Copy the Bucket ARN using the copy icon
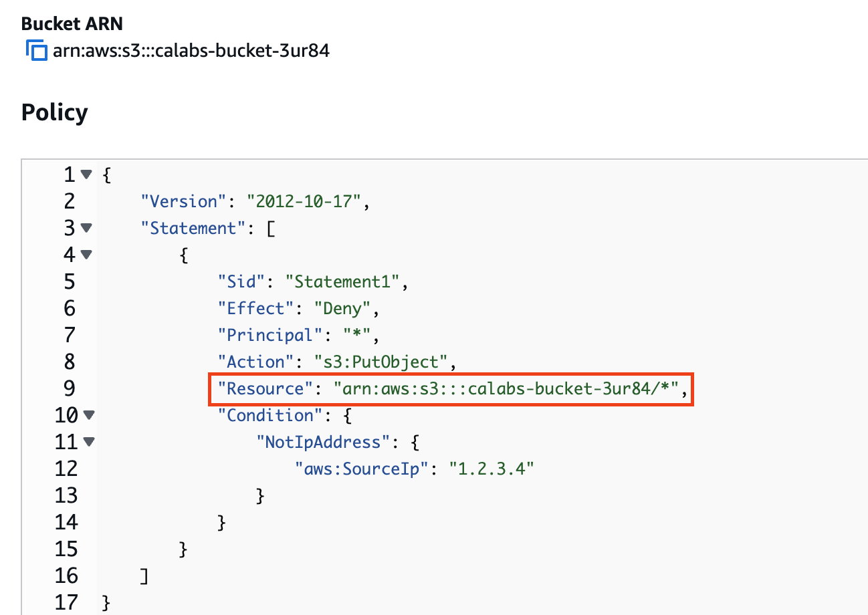Viewport: 868px width, 615px height. click(36, 51)
